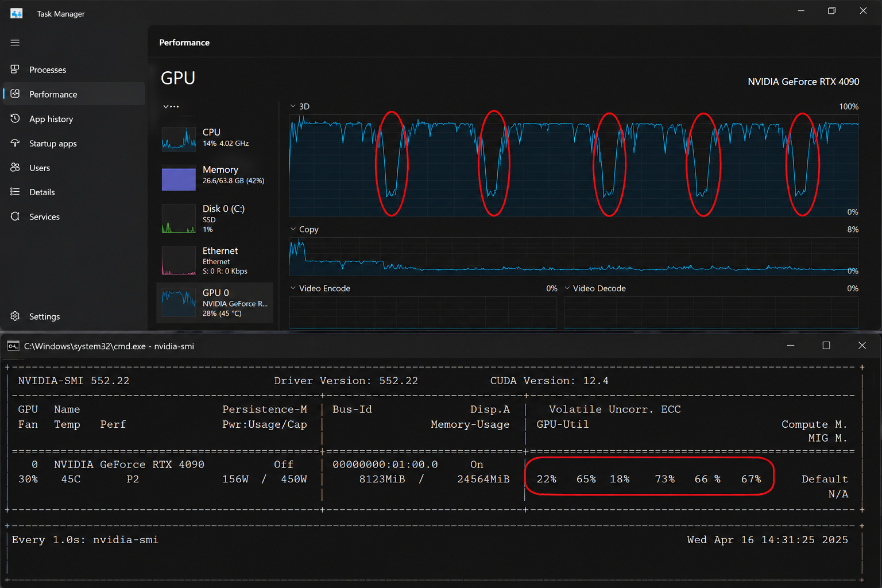The height and width of the screenshot is (588, 882).
Task: Click the Settings gear icon
Action: click(x=15, y=316)
